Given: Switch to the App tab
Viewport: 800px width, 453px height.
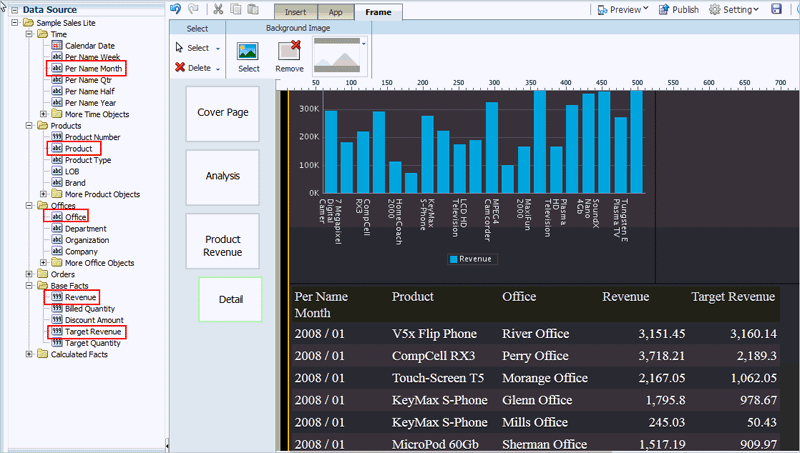Looking at the screenshot, I should click(x=337, y=13).
